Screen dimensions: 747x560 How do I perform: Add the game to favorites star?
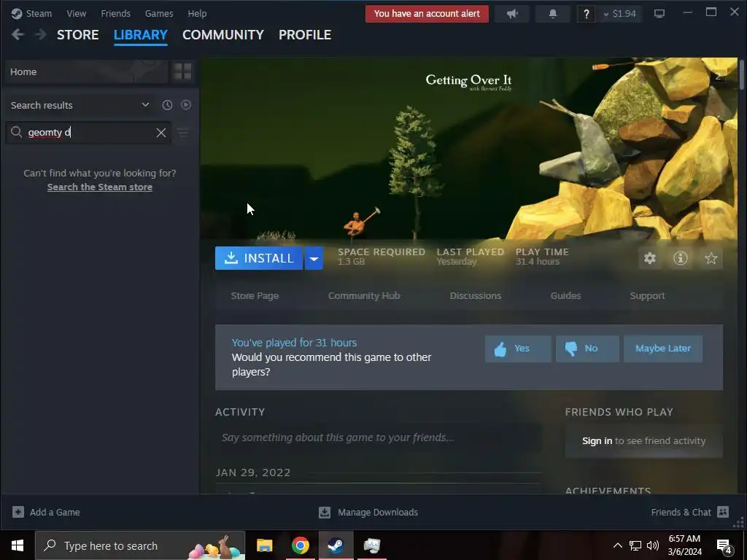(x=711, y=258)
